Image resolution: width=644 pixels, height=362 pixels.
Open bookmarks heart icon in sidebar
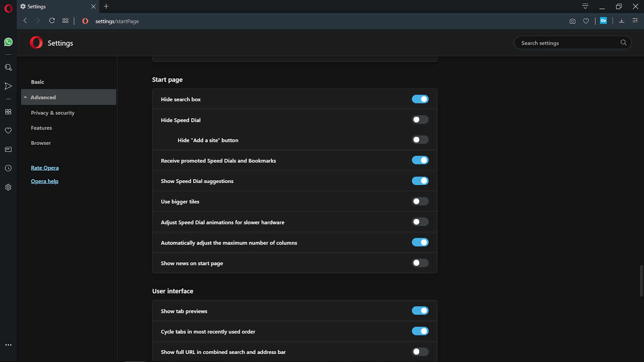[8, 131]
